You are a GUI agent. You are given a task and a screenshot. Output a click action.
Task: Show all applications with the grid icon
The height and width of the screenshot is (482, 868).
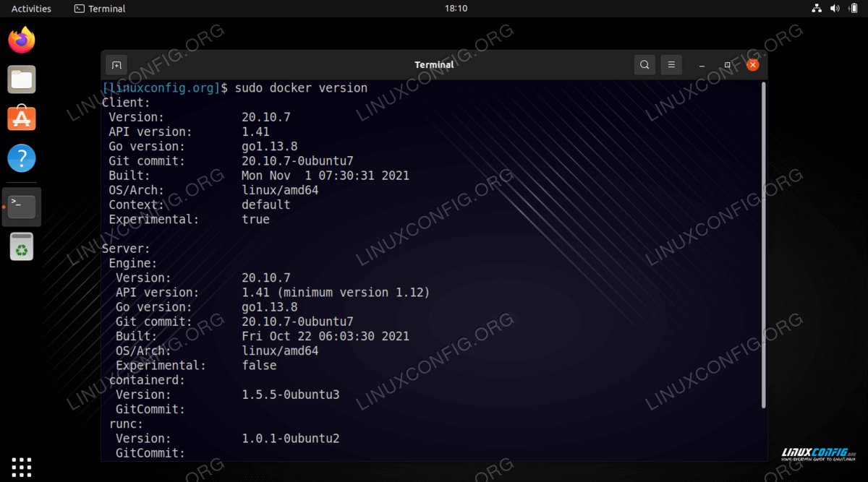[x=22, y=467]
